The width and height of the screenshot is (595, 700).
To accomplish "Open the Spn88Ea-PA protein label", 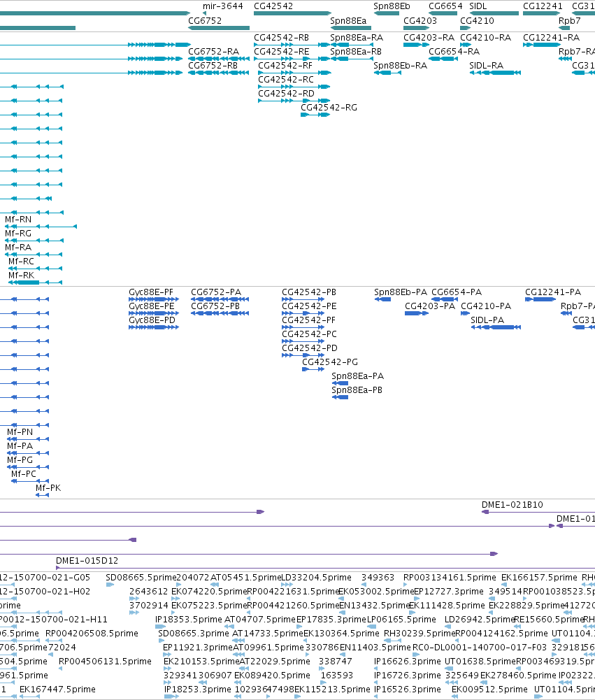I will pyautogui.click(x=357, y=376).
